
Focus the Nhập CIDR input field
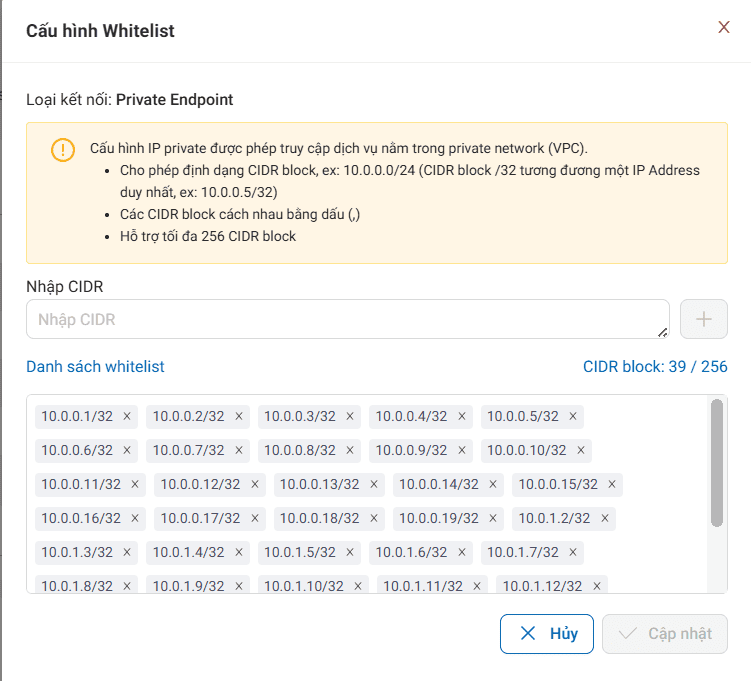click(x=347, y=319)
